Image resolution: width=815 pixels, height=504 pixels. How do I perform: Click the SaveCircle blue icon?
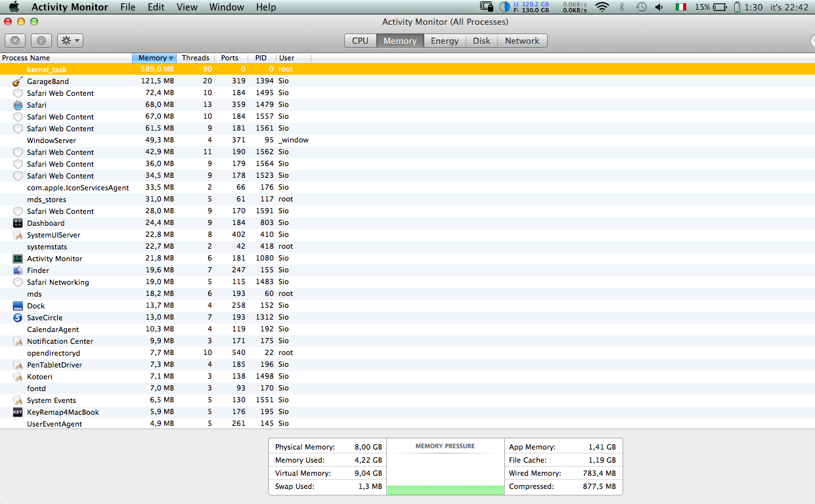coord(18,318)
